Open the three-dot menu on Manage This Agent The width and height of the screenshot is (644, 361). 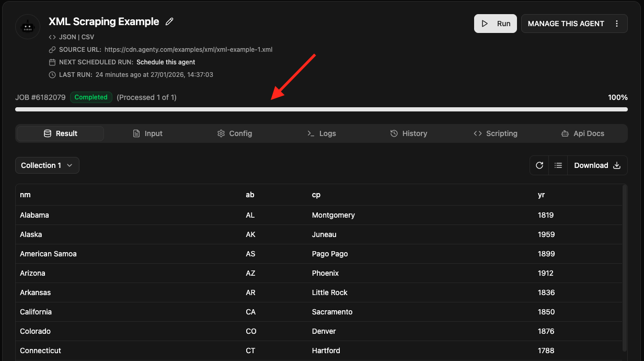point(617,24)
